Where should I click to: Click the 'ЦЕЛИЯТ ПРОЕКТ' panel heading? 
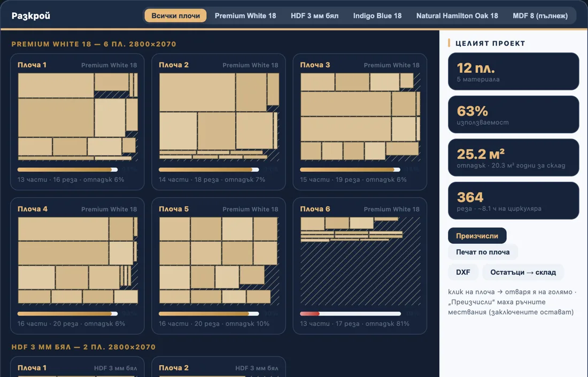[x=490, y=43]
